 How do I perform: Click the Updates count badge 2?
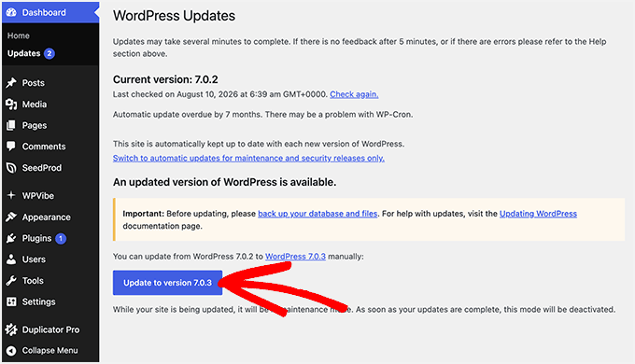pos(49,53)
